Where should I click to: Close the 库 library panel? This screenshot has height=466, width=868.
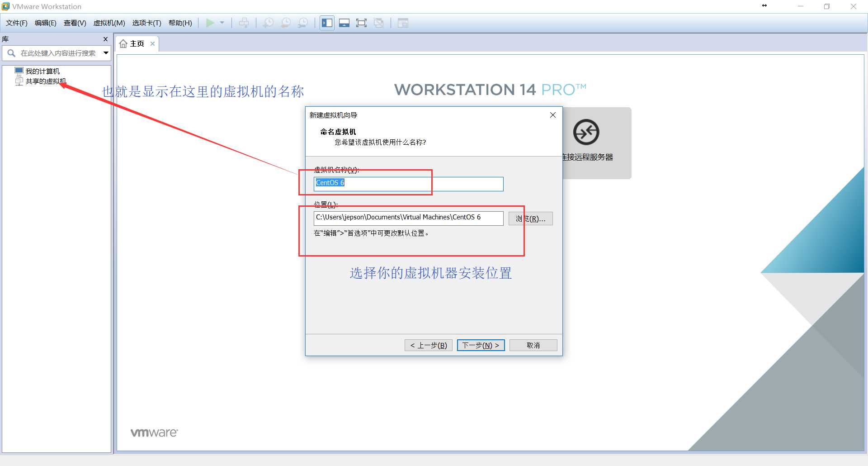(105, 39)
